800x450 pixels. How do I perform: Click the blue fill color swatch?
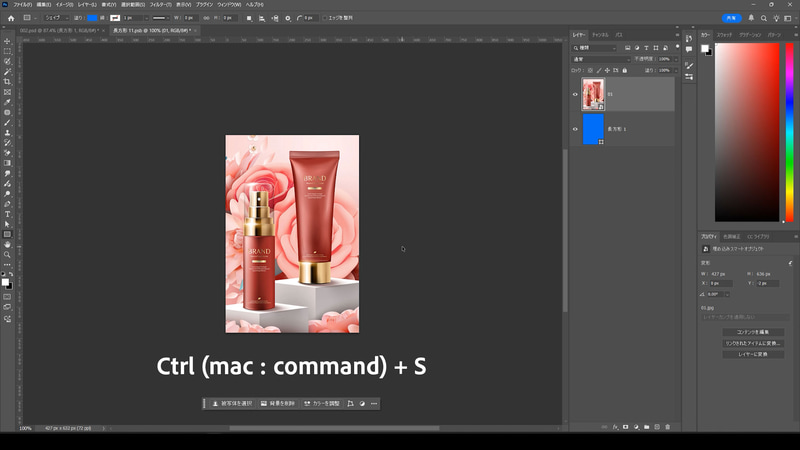pyautogui.click(x=92, y=18)
